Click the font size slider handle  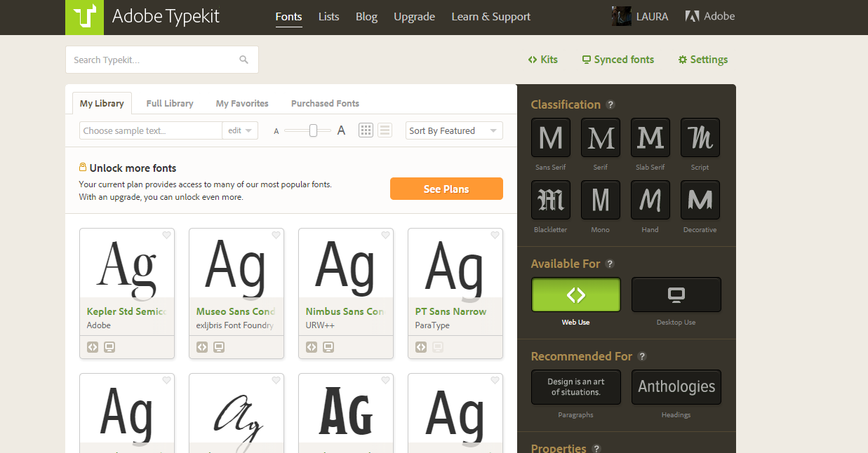(314, 130)
